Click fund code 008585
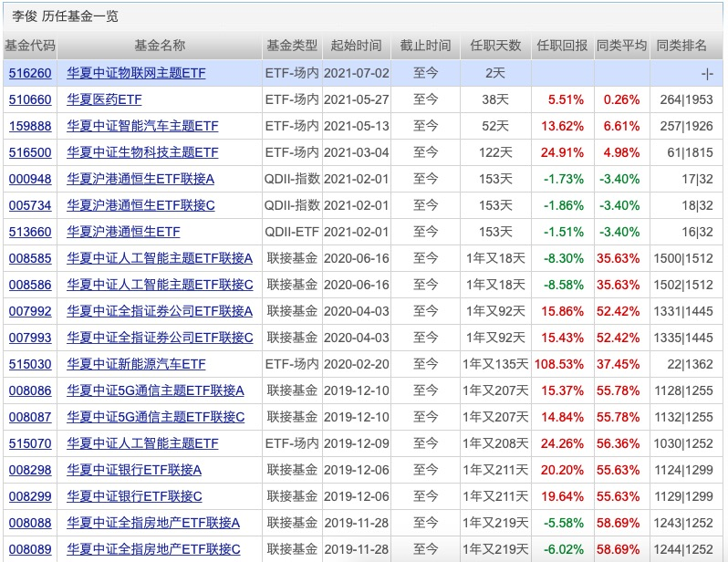 [30, 259]
